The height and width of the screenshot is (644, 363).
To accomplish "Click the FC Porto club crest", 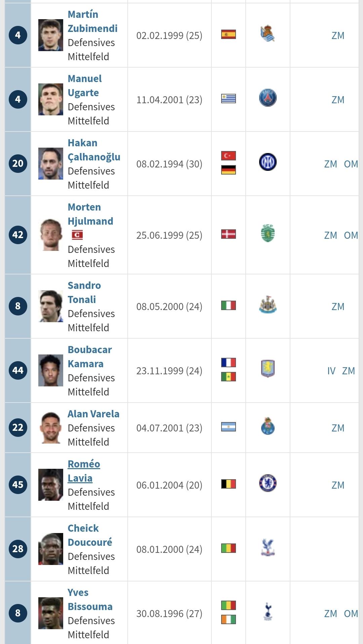I will tap(268, 426).
